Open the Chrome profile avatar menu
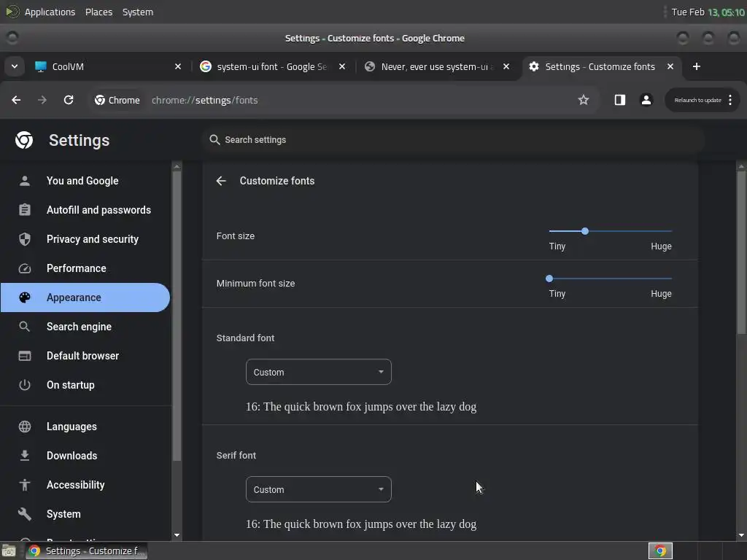Screen dimensions: 747x560 (x=646, y=100)
